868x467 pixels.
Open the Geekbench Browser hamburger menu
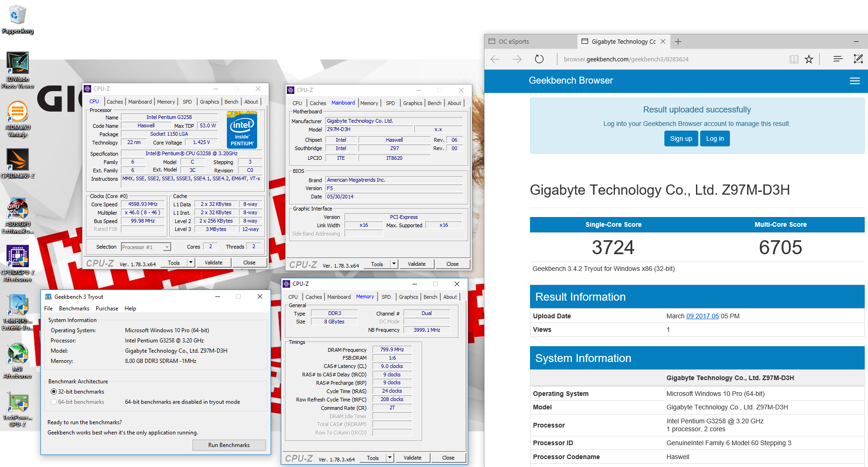(855, 81)
